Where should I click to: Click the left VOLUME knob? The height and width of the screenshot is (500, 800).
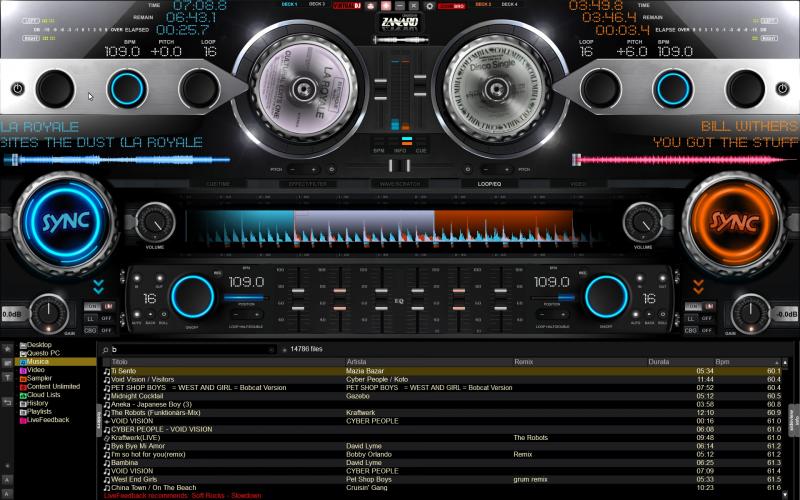[x=155, y=222]
